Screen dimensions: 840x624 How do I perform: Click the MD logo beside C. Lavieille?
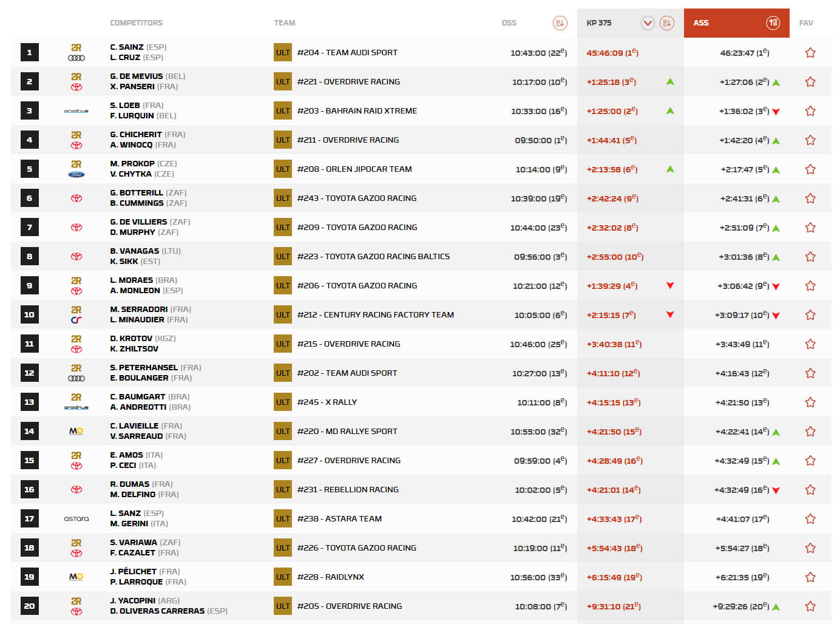(76, 432)
